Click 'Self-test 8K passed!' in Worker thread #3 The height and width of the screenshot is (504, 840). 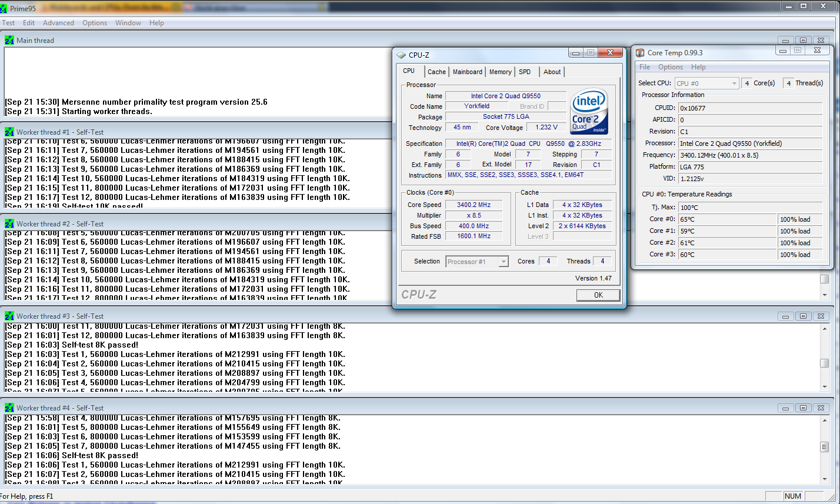[100, 345]
